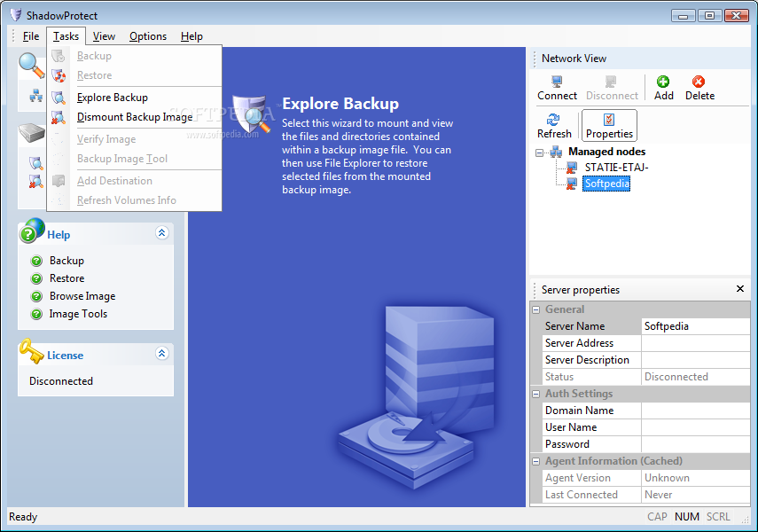Open the Options menu
This screenshot has width=758, height=532.
click(x=148, y=36)
